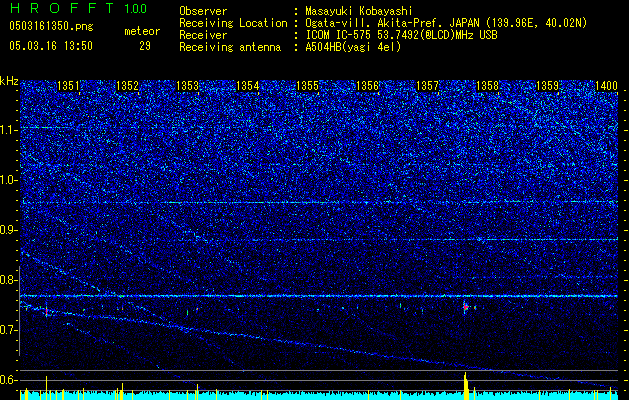Screen dimensions: 629x400
Task: Click the A504HB(yagi 4el) antenna text
Action: coord(353,47)
